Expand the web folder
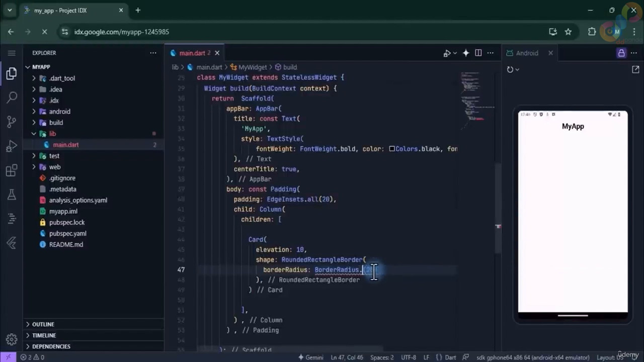The width and height of the screenshot is (644, 362). [34, 167]
